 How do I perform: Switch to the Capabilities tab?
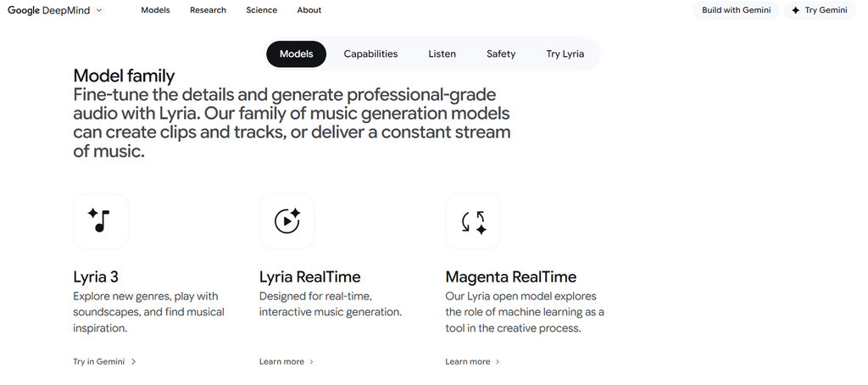(371, 53)
